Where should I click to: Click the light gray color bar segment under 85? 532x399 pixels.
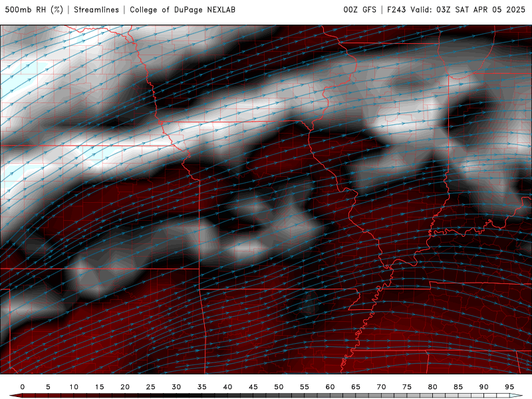[x=464, y=396]
